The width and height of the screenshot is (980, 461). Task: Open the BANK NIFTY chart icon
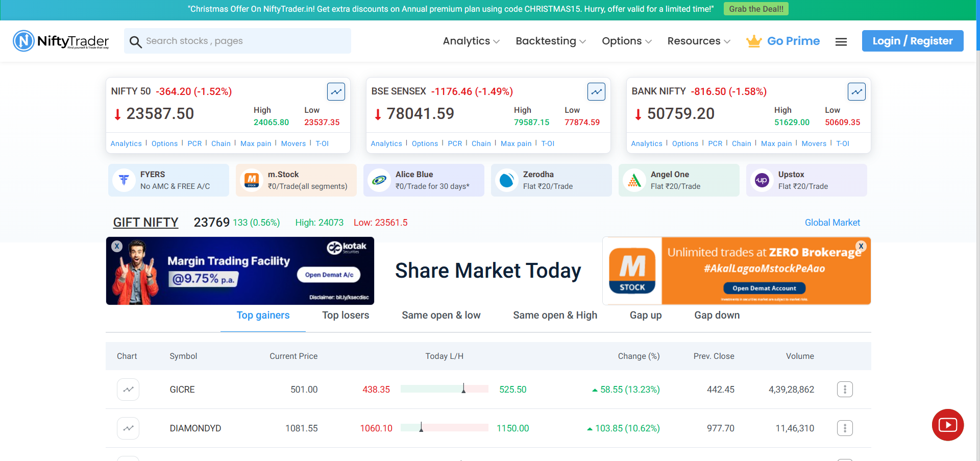tap(856, 92)
